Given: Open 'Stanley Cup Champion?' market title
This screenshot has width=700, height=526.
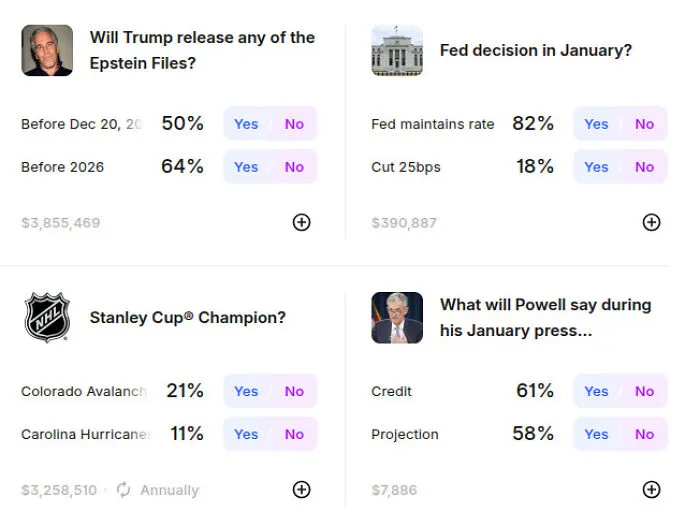Looking at the screenshot, I should [188, 317].
